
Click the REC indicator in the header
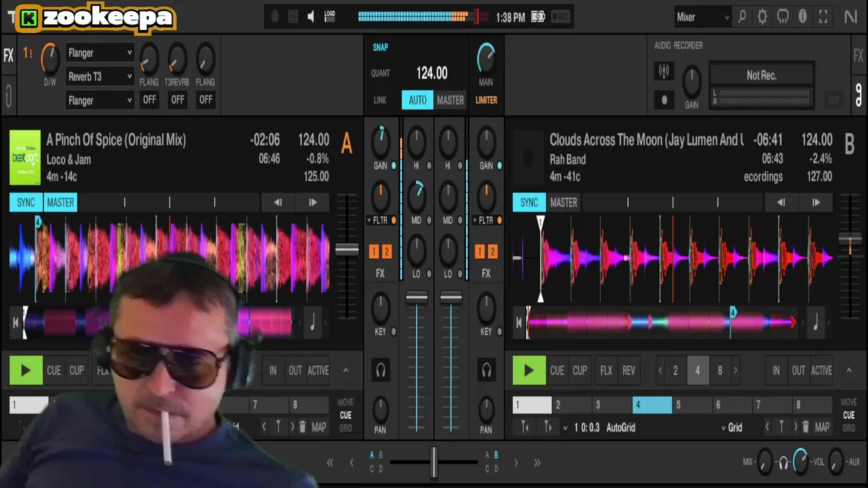tap(560, 17)
